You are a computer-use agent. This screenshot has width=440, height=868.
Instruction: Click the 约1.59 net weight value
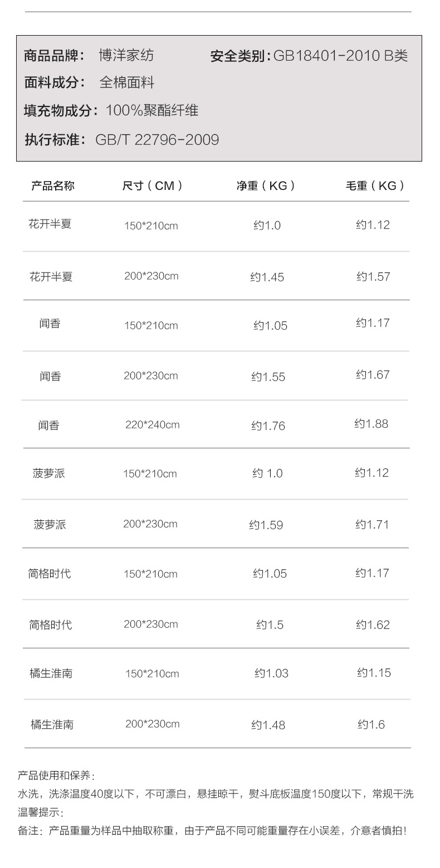pyautogui.click(x=266, y=525)
